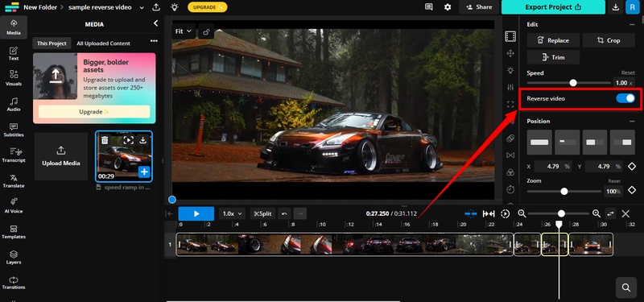Open the Translate panel

pos(14,180)
